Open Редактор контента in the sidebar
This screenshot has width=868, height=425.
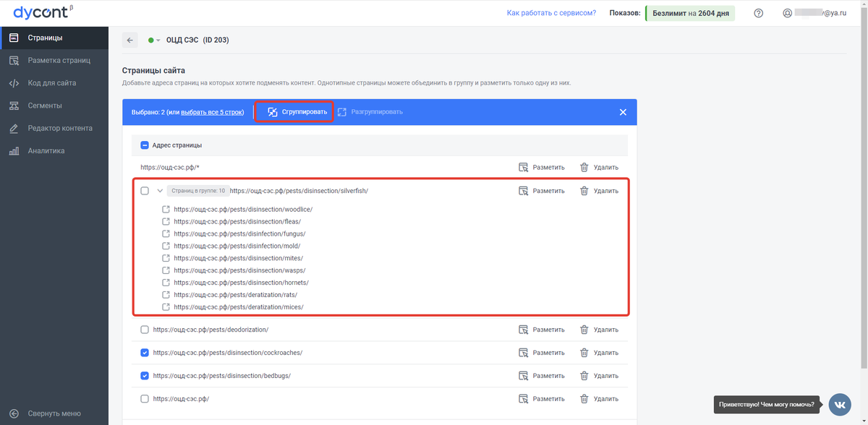point(54,128)
